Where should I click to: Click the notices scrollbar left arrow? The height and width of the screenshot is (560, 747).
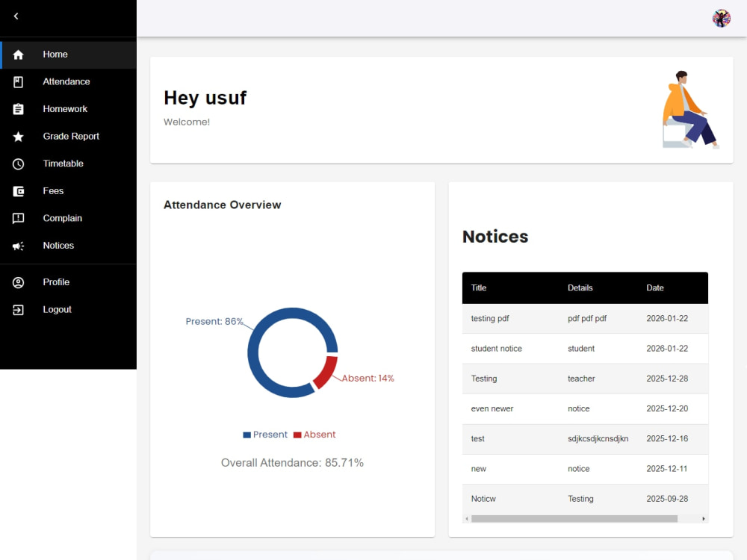click(467, 519)
